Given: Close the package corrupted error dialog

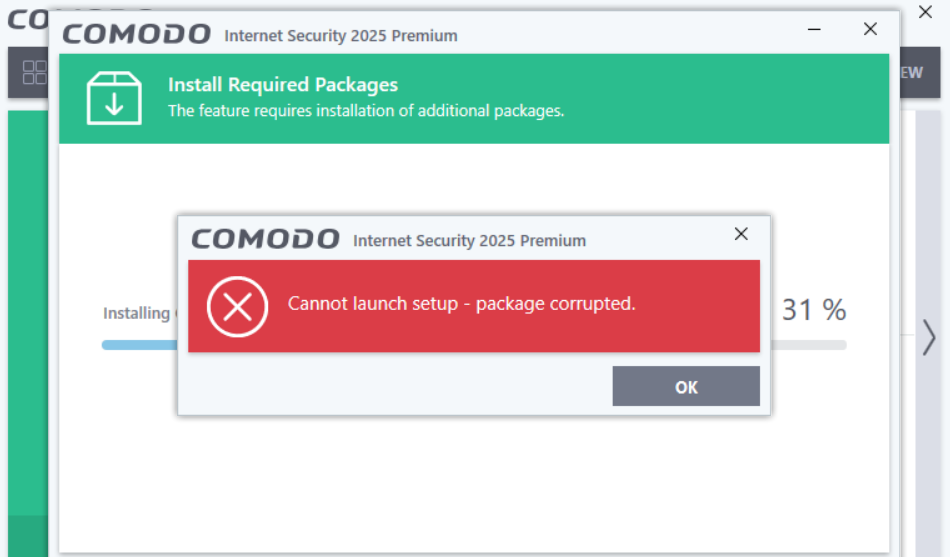Looking at the screenshot, I should click(x=741, y=234).
